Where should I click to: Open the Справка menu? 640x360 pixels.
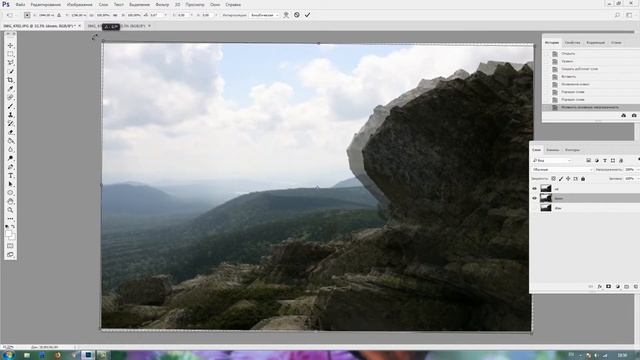point(233,4)
